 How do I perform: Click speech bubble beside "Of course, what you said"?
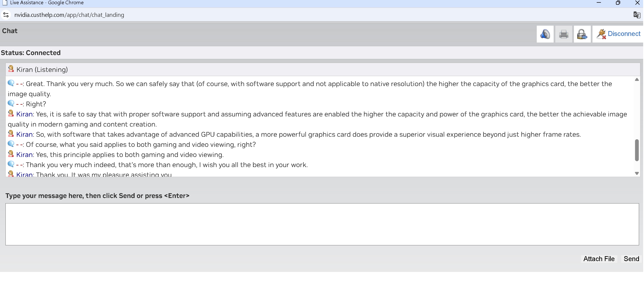(11, 144)
